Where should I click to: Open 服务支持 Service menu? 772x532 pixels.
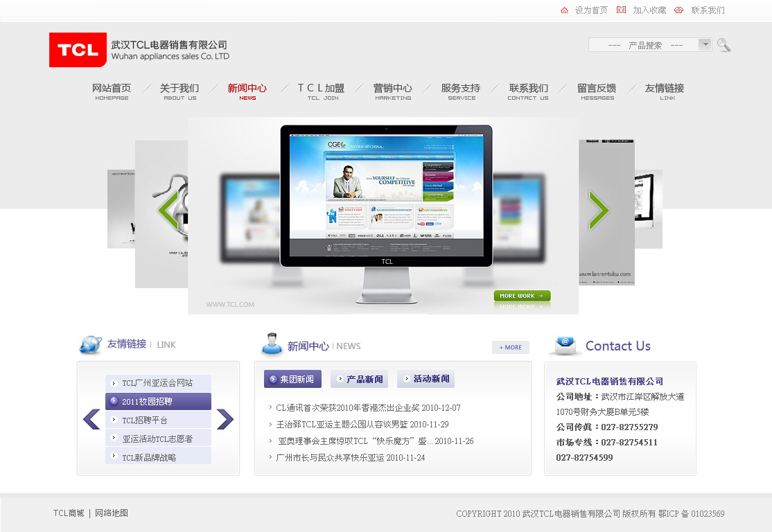click(x=461, y=91)
